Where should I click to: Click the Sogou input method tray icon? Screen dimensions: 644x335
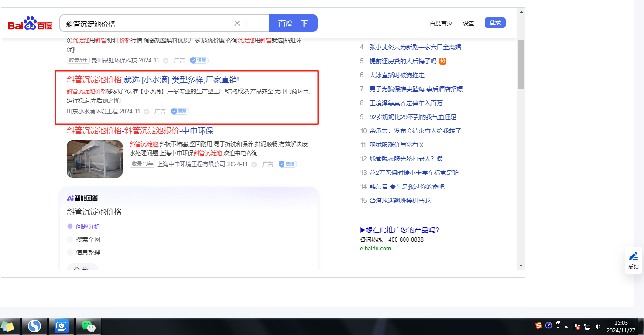tap(539, 325)
